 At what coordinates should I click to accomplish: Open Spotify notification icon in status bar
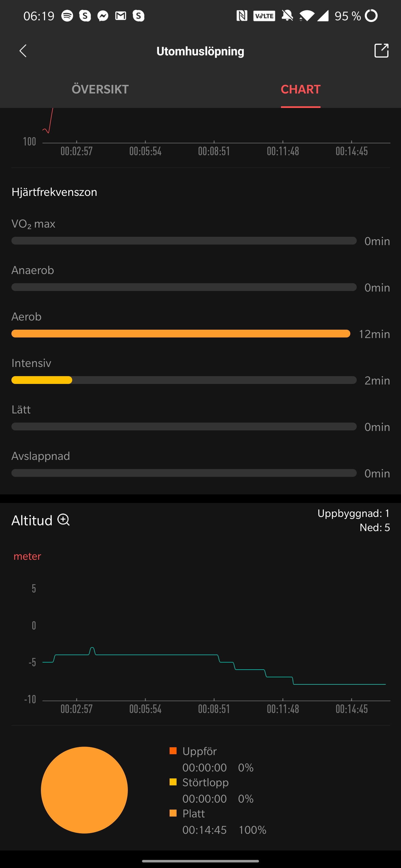point(67,16)
